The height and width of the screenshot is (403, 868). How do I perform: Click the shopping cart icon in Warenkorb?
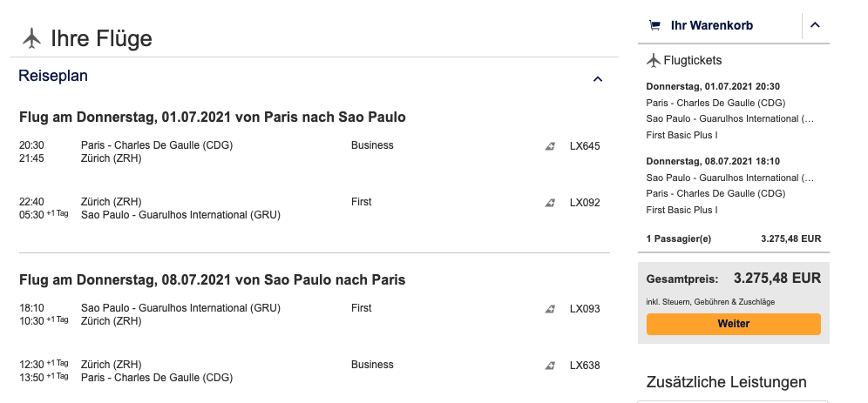(654, 25)
